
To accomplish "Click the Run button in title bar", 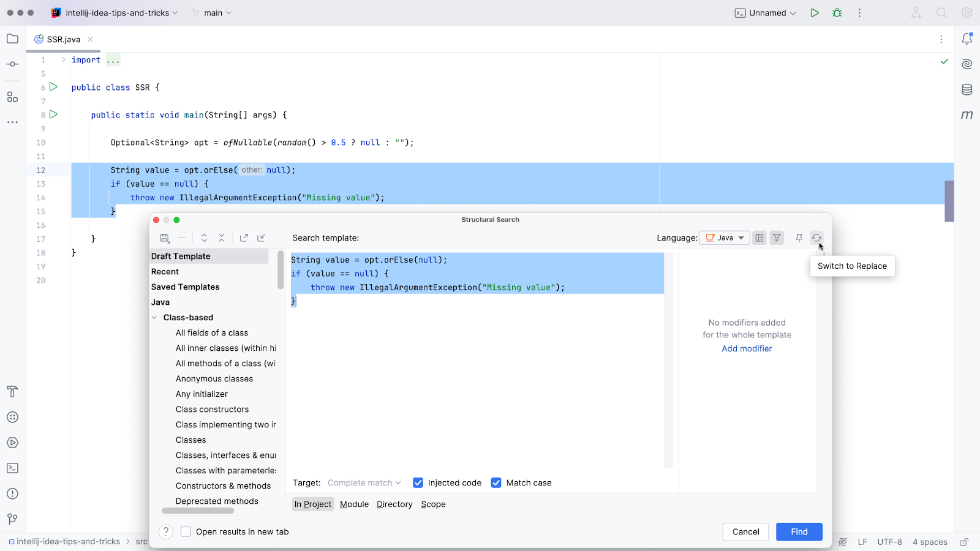I will [815, 13].
